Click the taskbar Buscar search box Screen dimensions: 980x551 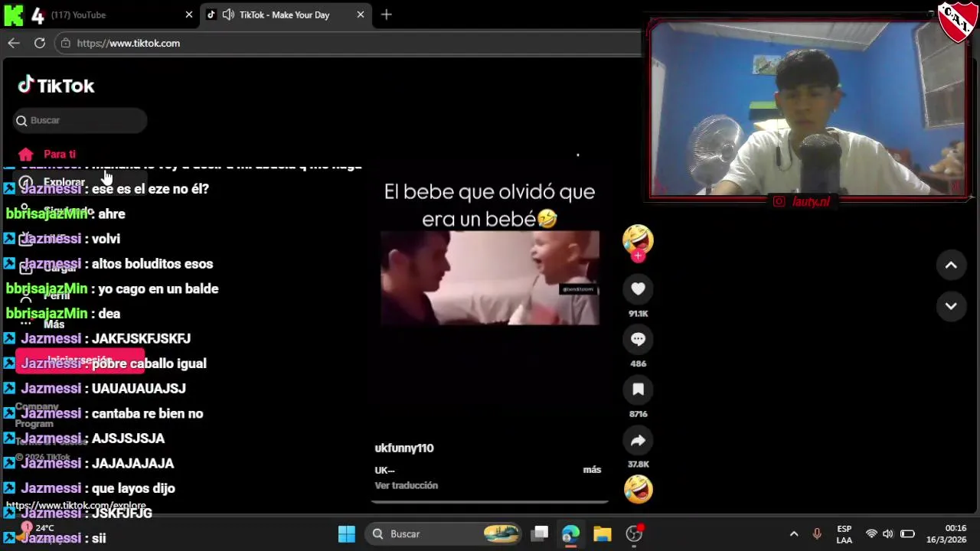pos(443,533)
